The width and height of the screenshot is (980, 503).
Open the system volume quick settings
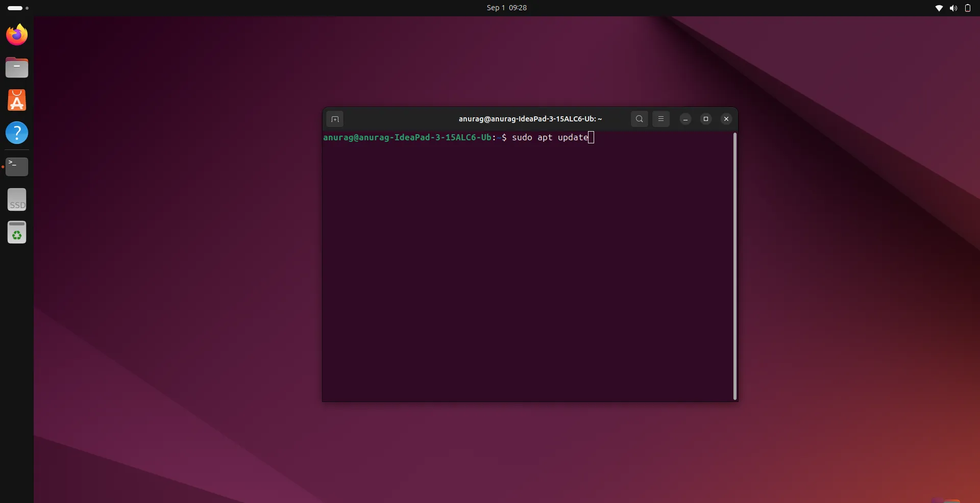[x=953, y=8]
